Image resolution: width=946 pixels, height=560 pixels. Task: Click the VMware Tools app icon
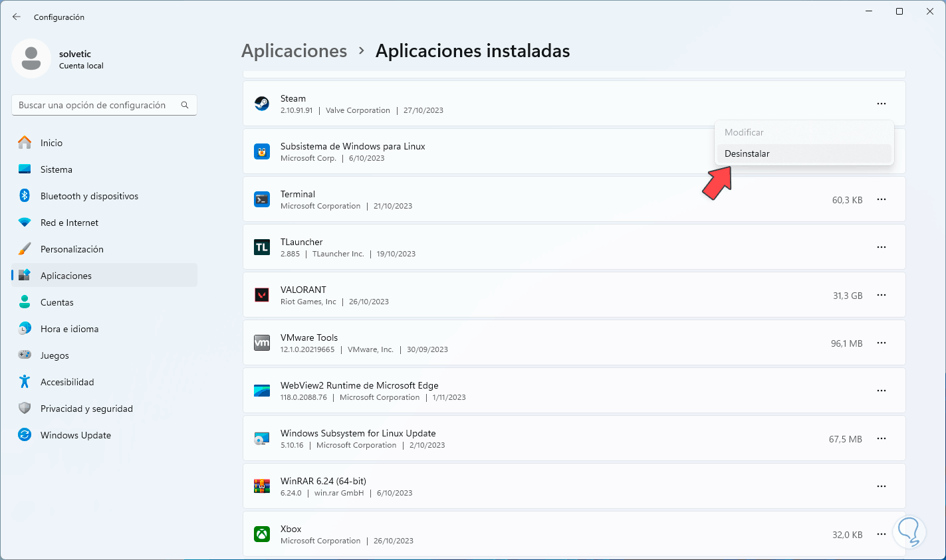tap(262, 343)
